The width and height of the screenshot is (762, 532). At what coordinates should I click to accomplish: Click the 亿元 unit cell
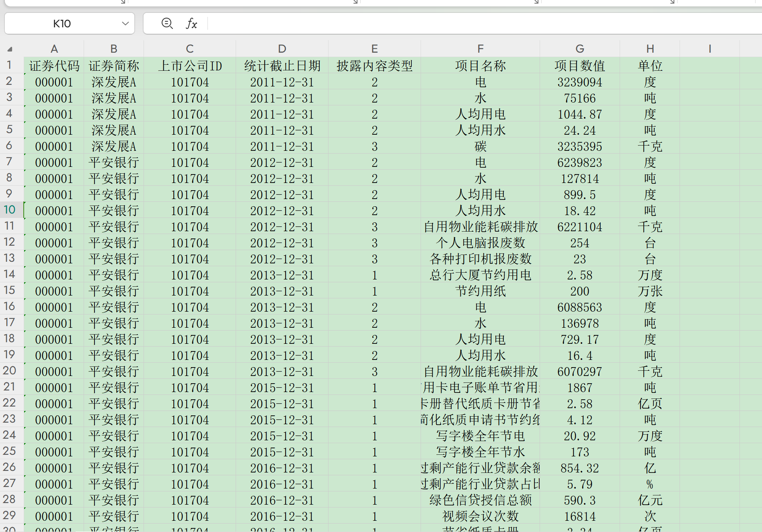[650, 500]
